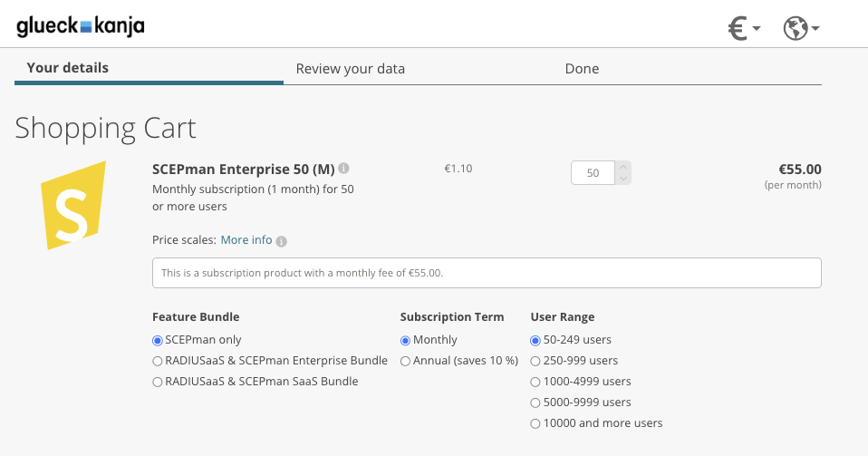Open the Euro currency selector
Image resolution: width=868 pixels, height=456 pixels.
tap(744, 29)
